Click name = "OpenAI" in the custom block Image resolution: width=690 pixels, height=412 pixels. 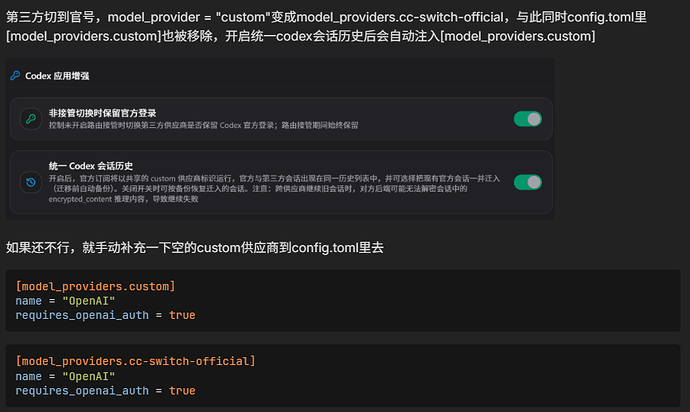65,301
